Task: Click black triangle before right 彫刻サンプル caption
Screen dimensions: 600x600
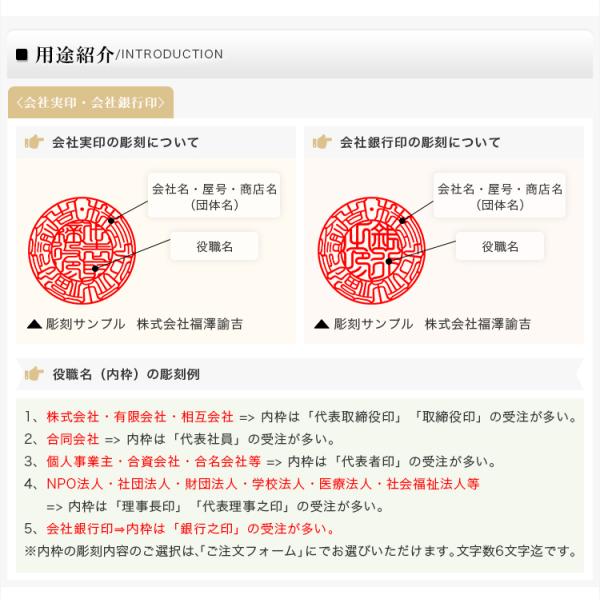Action: pos(321,324)
